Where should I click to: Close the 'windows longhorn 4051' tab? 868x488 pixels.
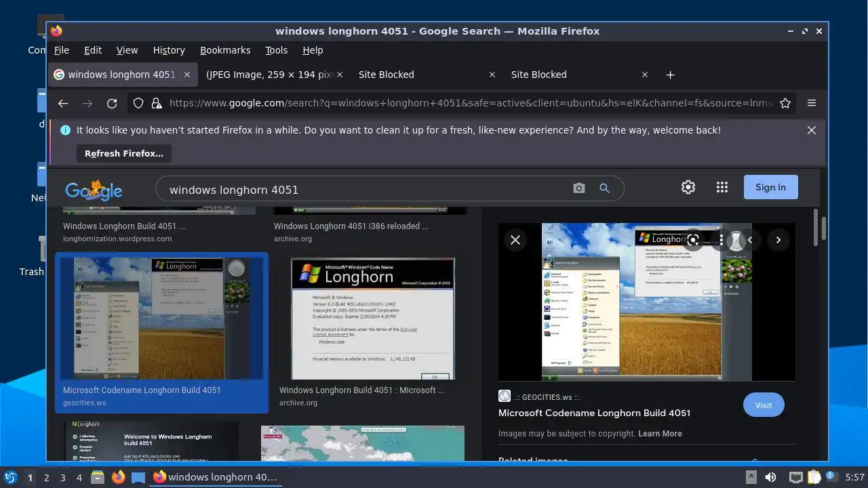pyautogui.click(x=187, y=75)
